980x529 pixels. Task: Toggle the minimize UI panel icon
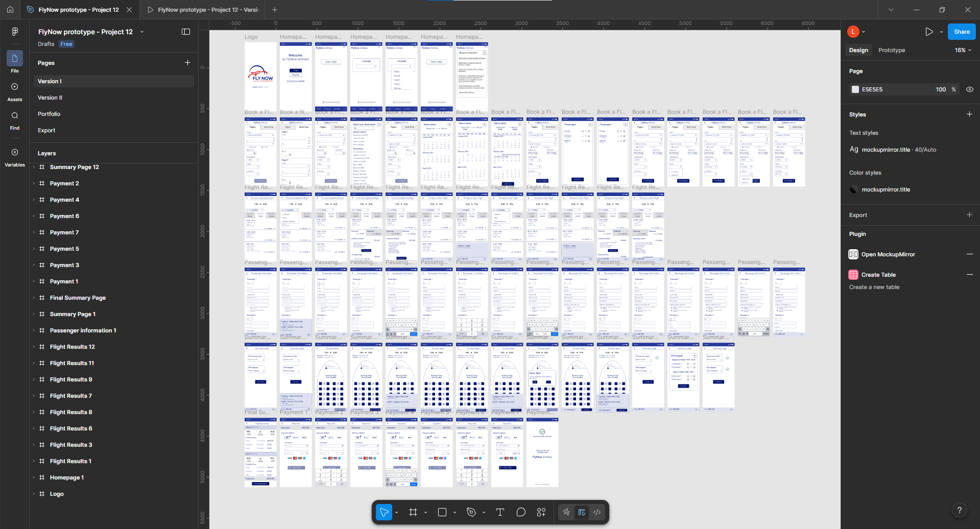click(x=186, y=32)
